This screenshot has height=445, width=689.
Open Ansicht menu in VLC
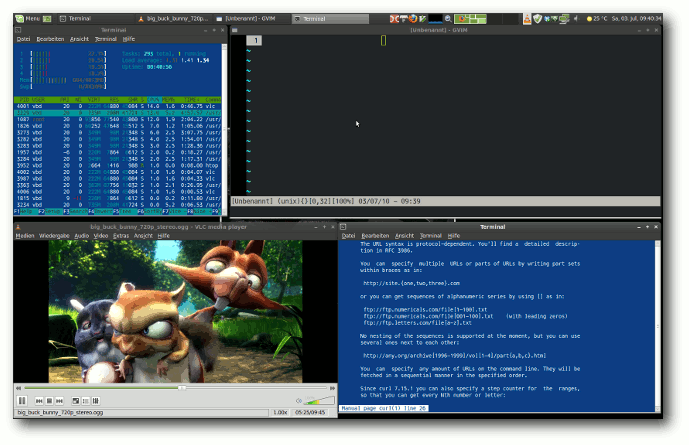143,236
